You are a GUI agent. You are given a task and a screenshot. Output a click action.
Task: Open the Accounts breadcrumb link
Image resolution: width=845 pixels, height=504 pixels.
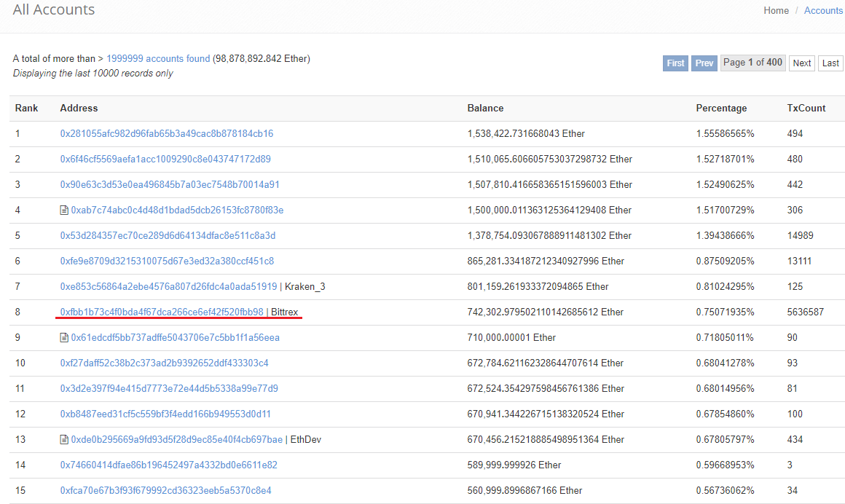click(x=823, y=11)
